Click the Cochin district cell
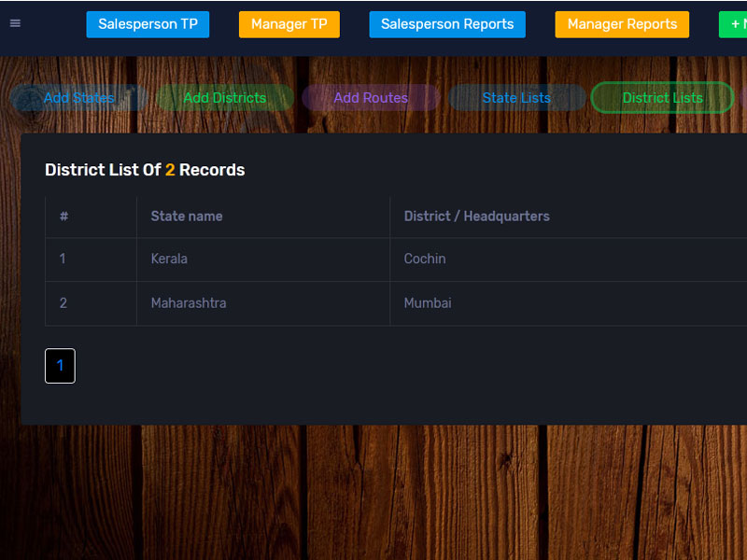 point(425,259)
